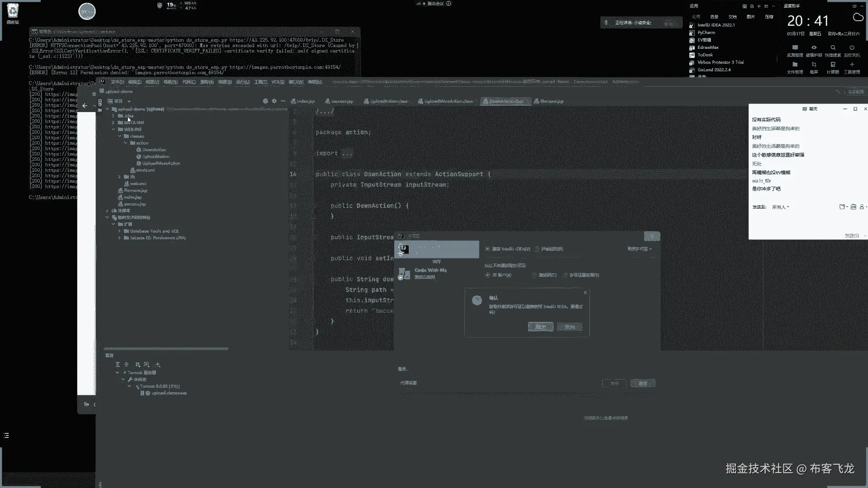Click the 快捷搜索 magnifier icon

pos(833,47)
